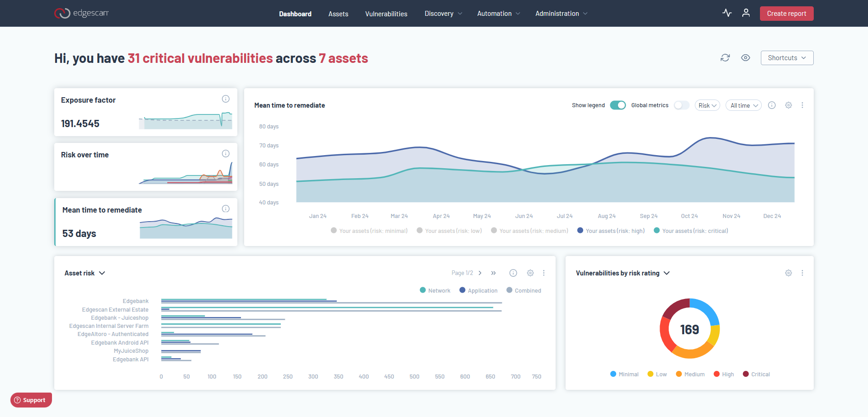The height and width of the screenshot is (417, 868).
Task: Click info icon on Exposure factor card
Action: tap(226, 99)
